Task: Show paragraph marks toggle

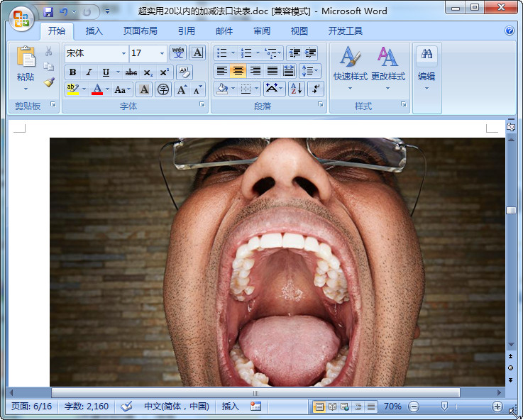Action: (316, 89)
